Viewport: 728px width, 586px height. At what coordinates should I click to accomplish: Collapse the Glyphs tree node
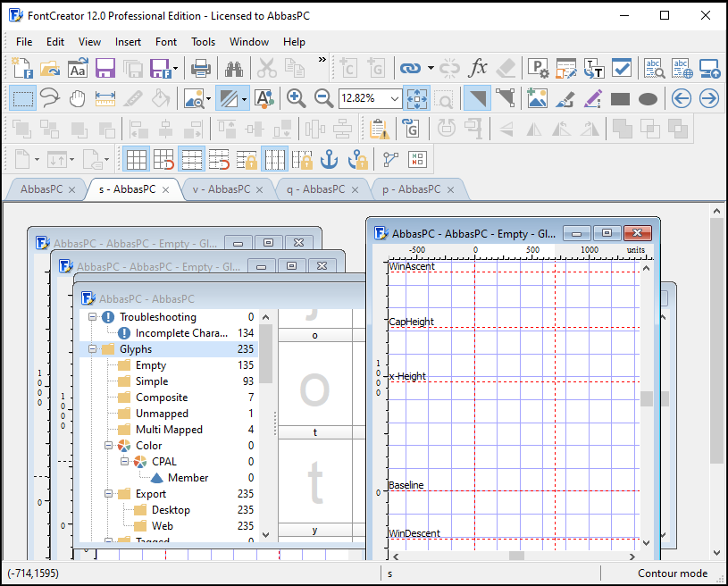pyautogui.click(x=92, y=348)
